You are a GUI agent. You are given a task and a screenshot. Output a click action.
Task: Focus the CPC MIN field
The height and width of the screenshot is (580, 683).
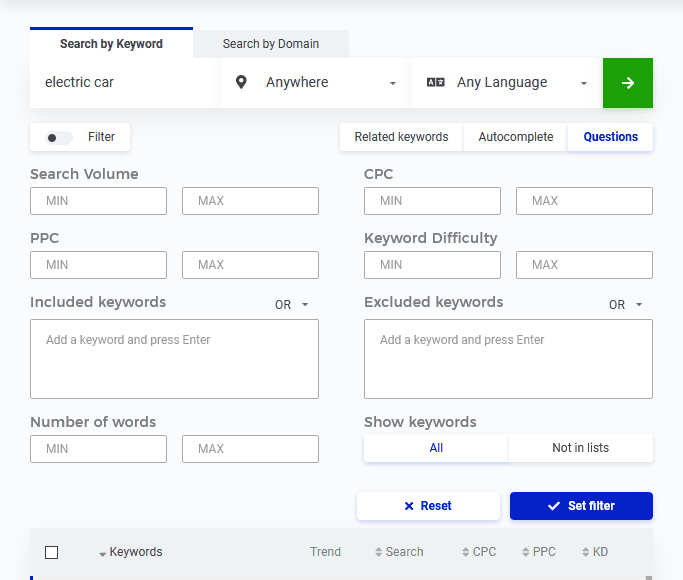[x=433, y=201]
